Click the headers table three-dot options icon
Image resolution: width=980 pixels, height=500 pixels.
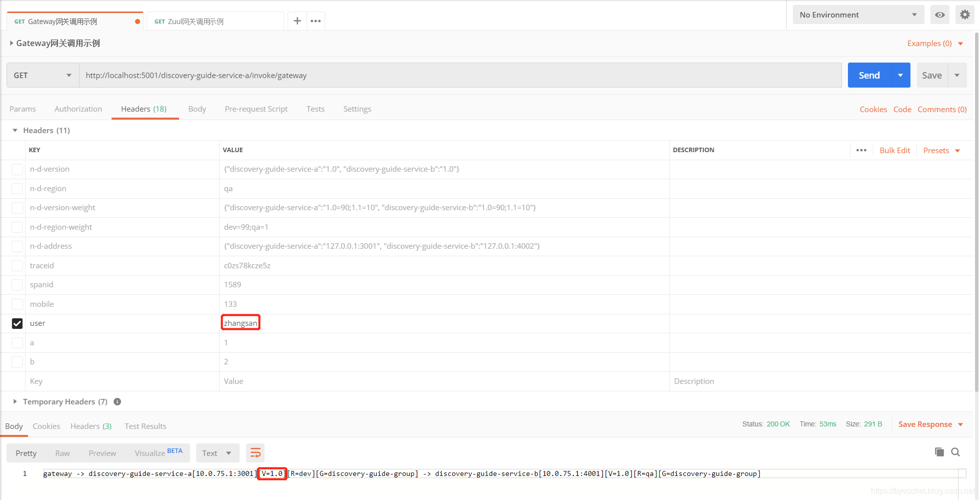[x=861, y=150]
